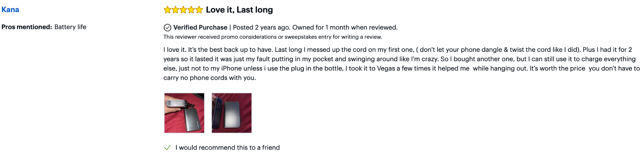Click the green recommend checkmark icon
Screen dimensions: 644x161
pos(167,147)
